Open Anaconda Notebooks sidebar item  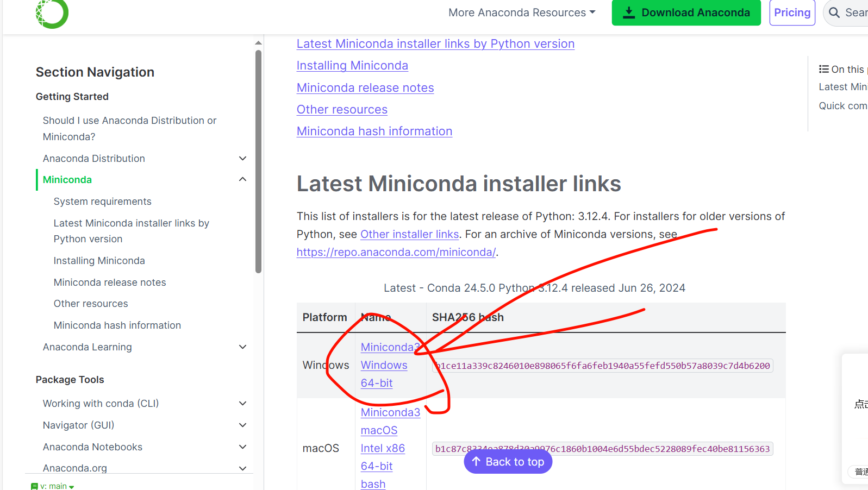coord(92,447)
